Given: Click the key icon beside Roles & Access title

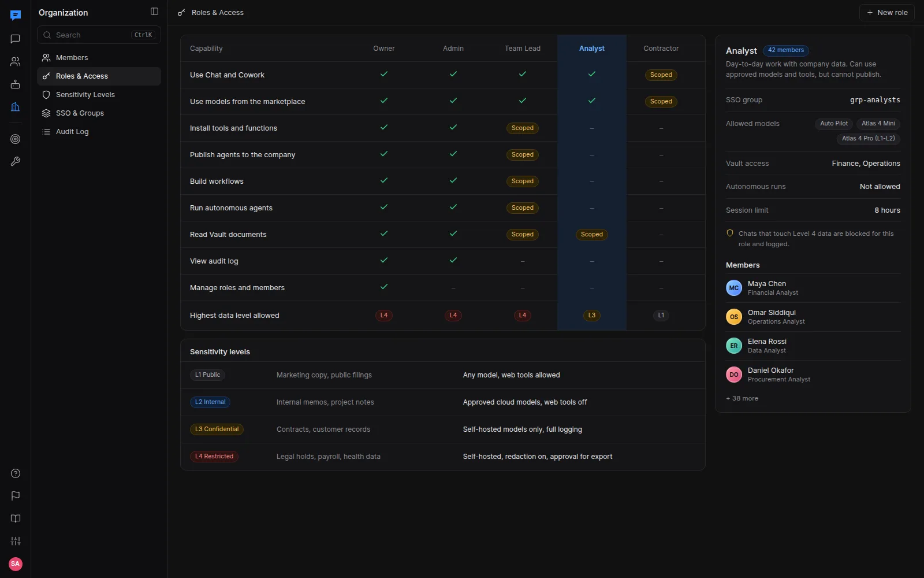Looking at the screenshot, I should point(181,13).
